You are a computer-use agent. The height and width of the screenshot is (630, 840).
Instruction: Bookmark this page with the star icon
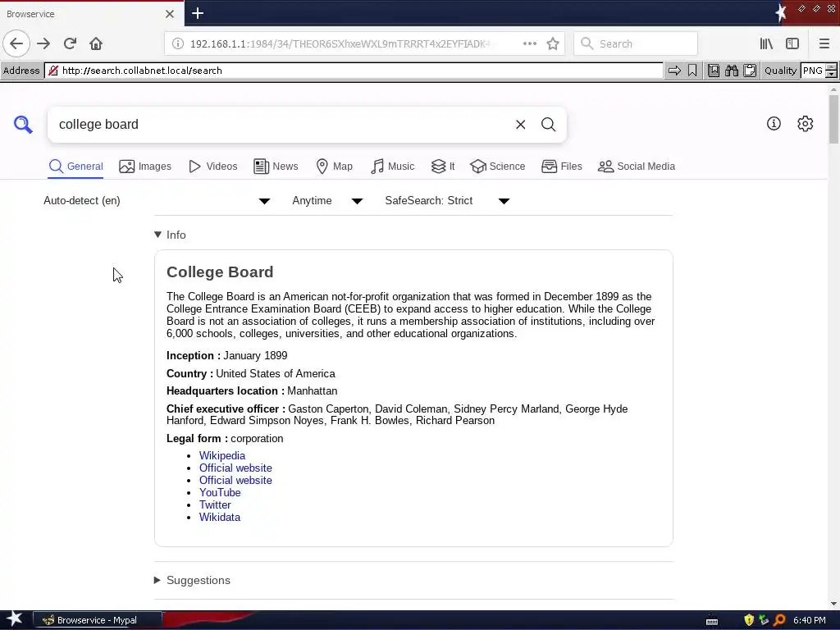pos(553,43)
